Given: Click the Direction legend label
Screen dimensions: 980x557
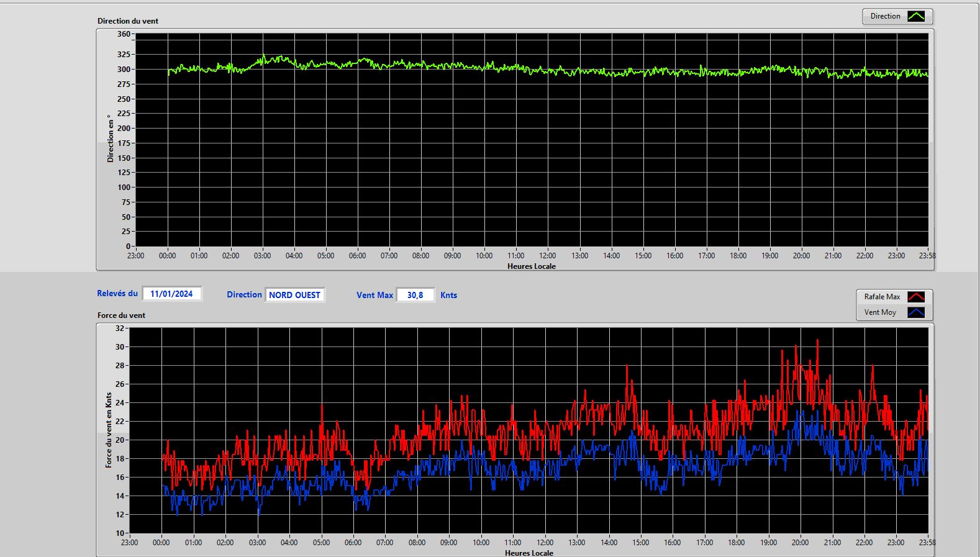Looking at the screenshot, I should (x=885, y=16).
